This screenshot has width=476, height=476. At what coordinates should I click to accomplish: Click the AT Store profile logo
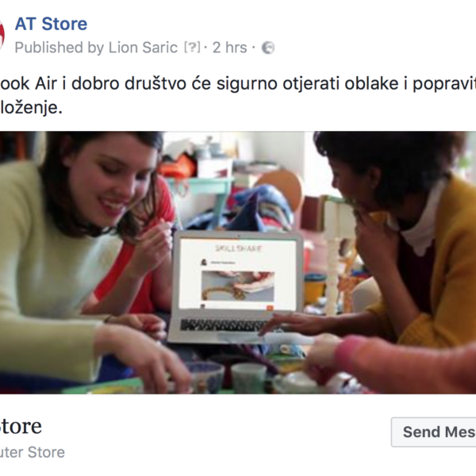pos(2,34)
